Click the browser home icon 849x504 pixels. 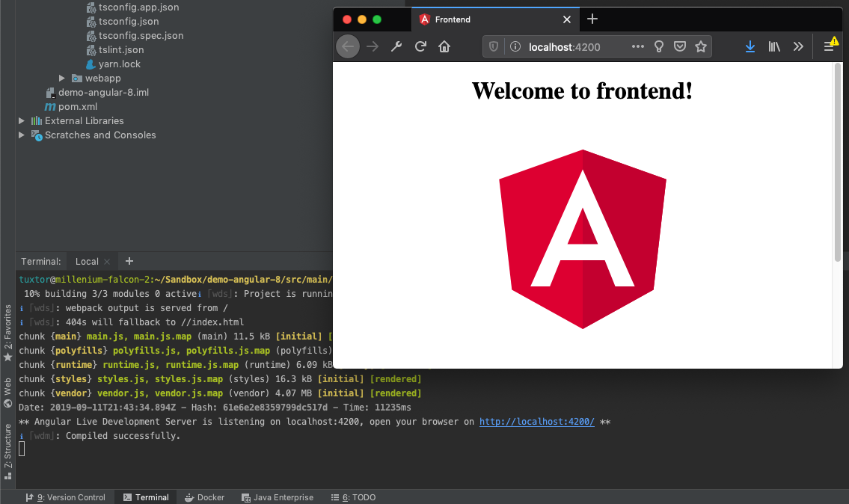coord(444,46)
